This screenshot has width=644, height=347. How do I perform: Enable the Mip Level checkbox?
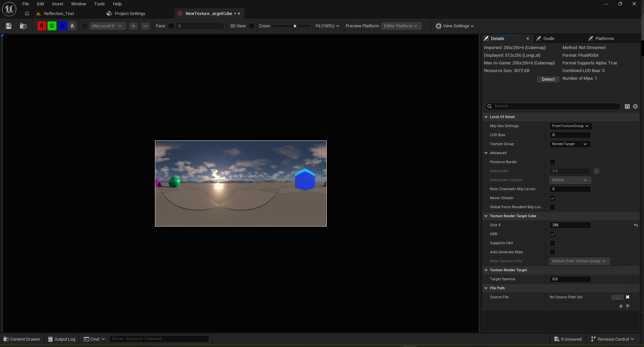[85, 26]
